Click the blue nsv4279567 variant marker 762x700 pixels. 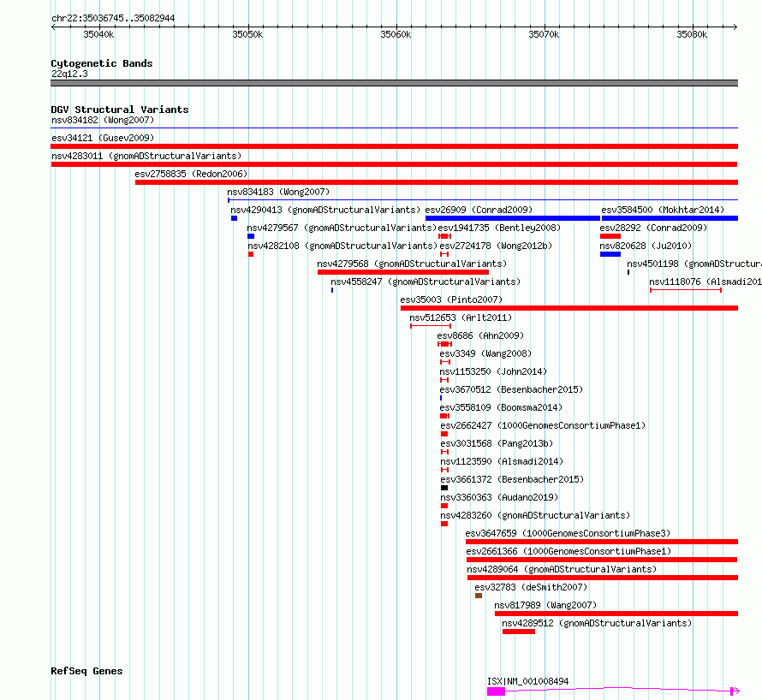click(x=251, y=236)
